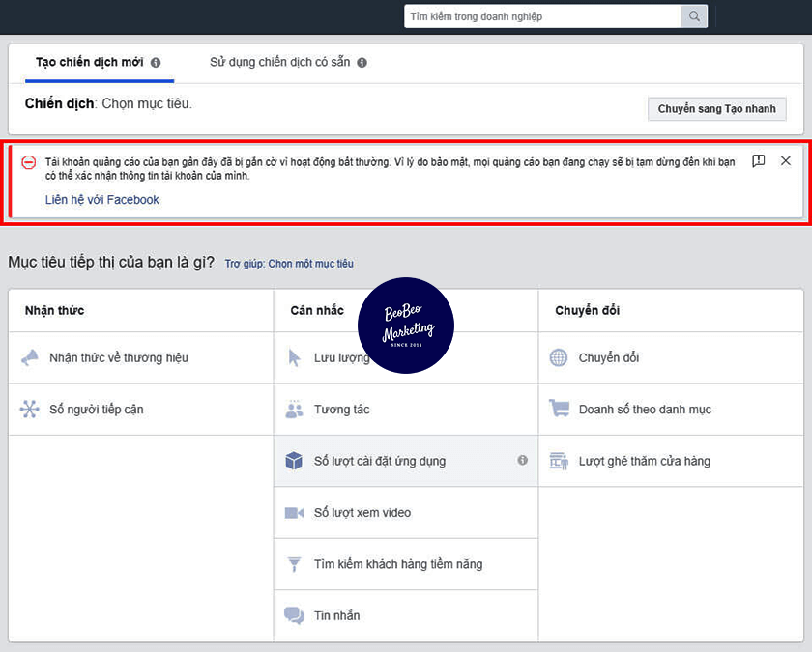Click the globe icon for Chuyển đổi
812x652 pixels.
pyautogui.click(x=559, y=358)
